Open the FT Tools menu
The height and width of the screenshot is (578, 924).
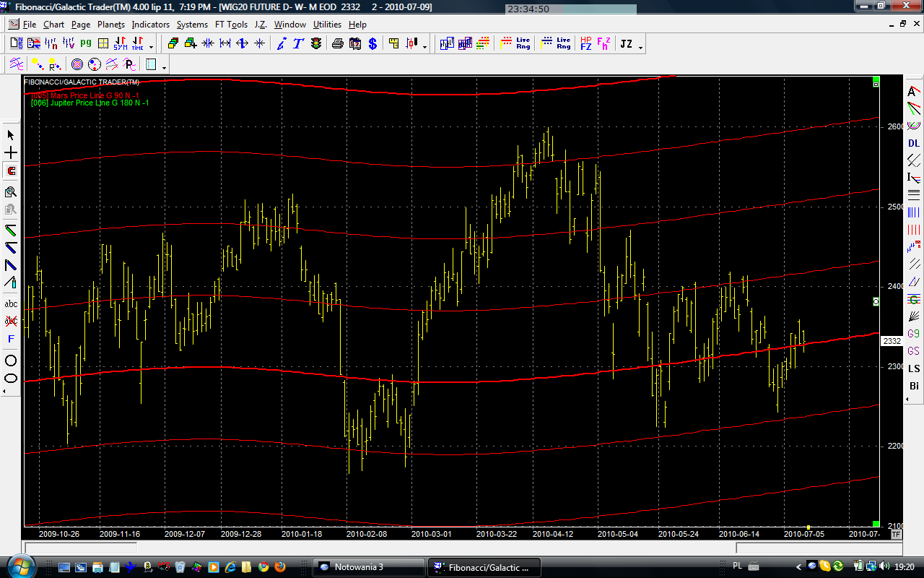[231, 25]
